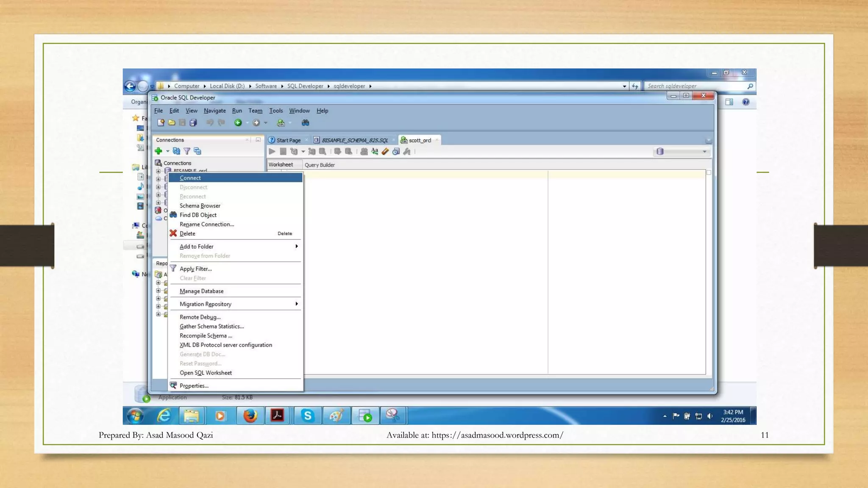
Task: Click the gray Forward navigation arrow
Action: pyautogui.click(x=256, y=123)
